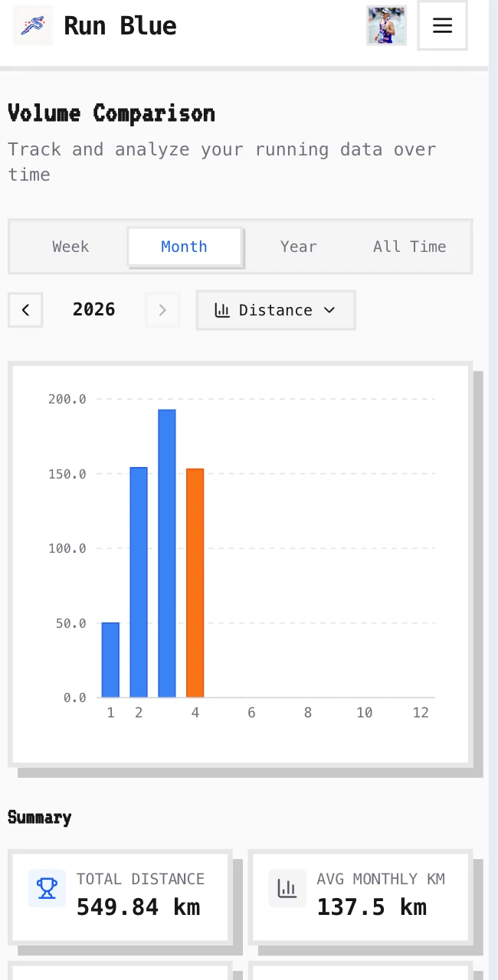The width and height of the screenshot is (498, 980).
Task: Click the Run Blue title text
Action: click(x=120, y=25)
